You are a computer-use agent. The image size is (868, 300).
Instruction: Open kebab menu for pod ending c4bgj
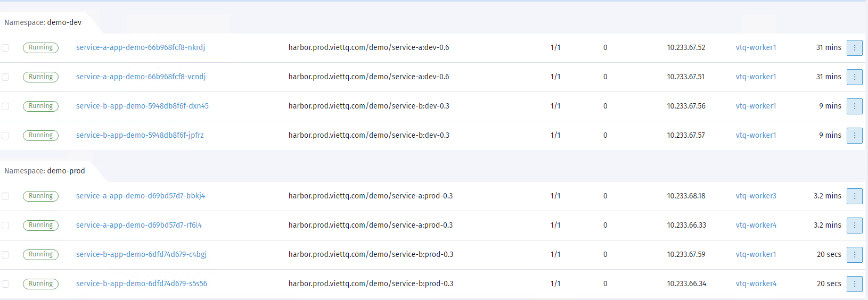(854, 255)
